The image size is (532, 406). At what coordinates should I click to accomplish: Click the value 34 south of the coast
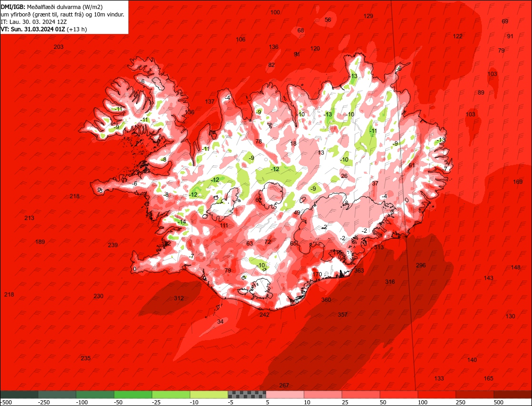(x=221, y=322)
